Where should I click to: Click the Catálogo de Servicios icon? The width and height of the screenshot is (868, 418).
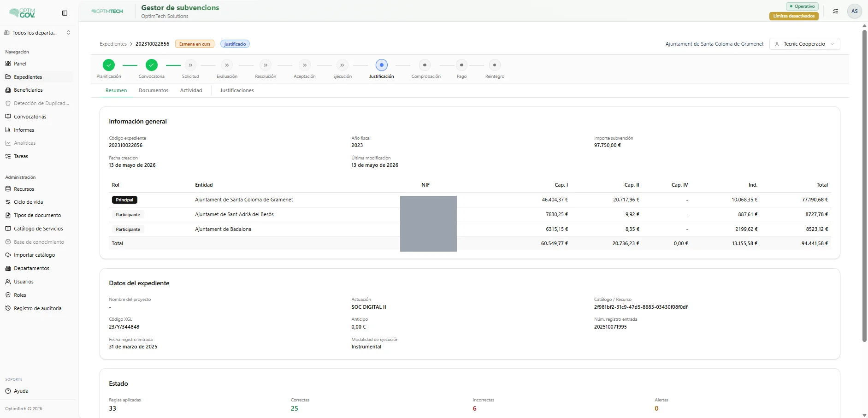click(8, 229)
